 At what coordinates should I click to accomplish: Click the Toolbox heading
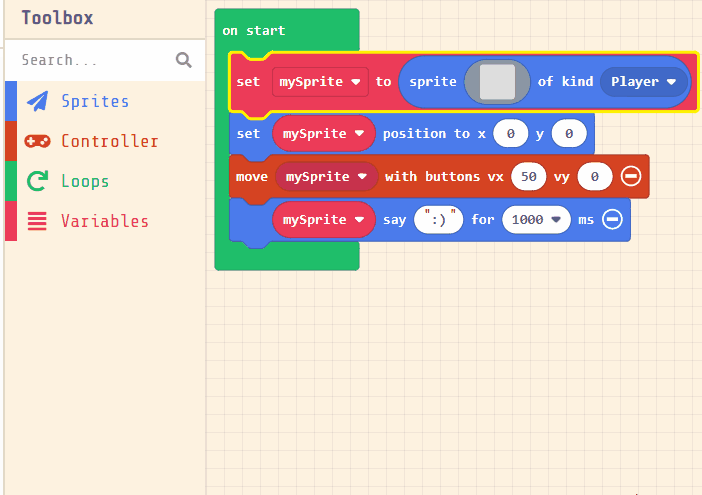(58, 18)
